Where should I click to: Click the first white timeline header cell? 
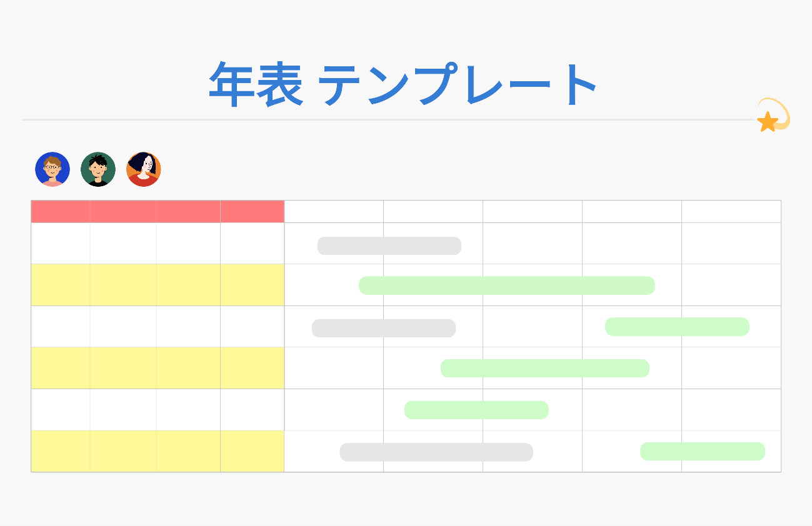pos(334,212)
